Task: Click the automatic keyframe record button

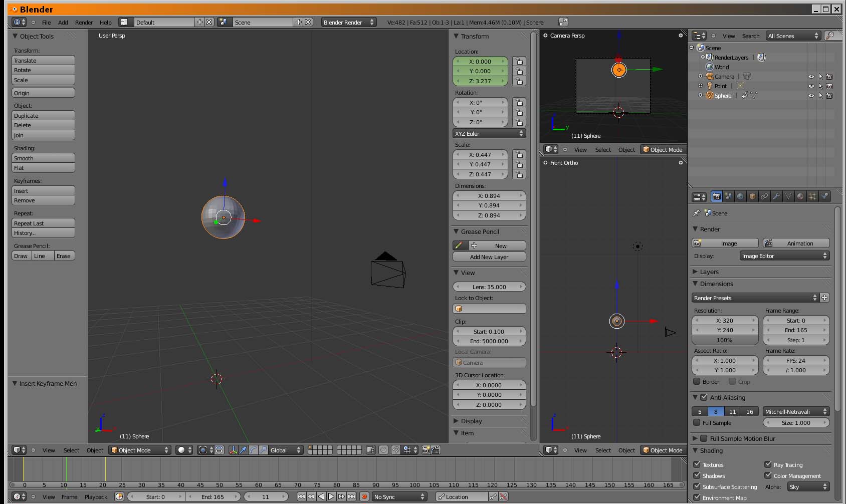Action: [364, 496]
